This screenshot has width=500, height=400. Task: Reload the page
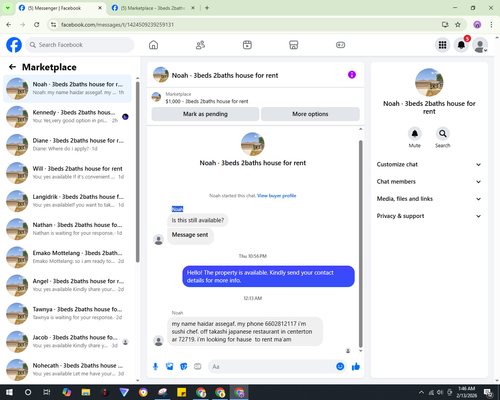(x=37, y=25)
